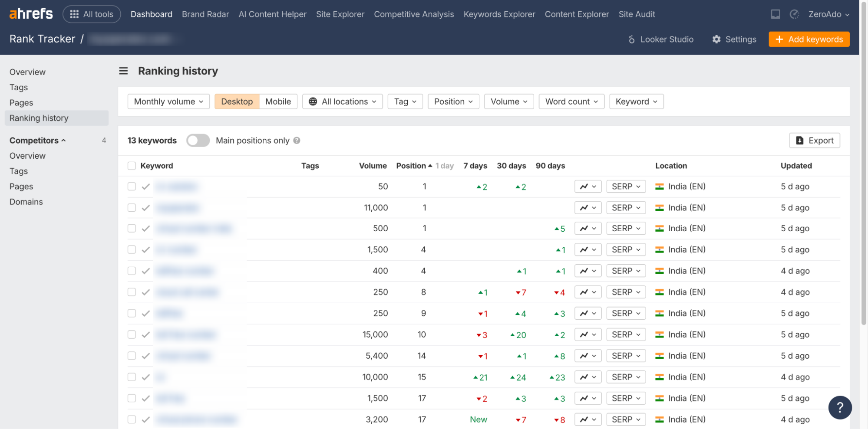
Task: Open Rank Tracker Settings gear
Action: [734, 39]
